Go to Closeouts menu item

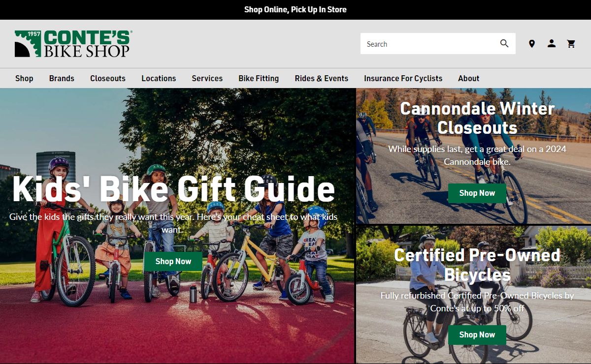pos(108,78)
